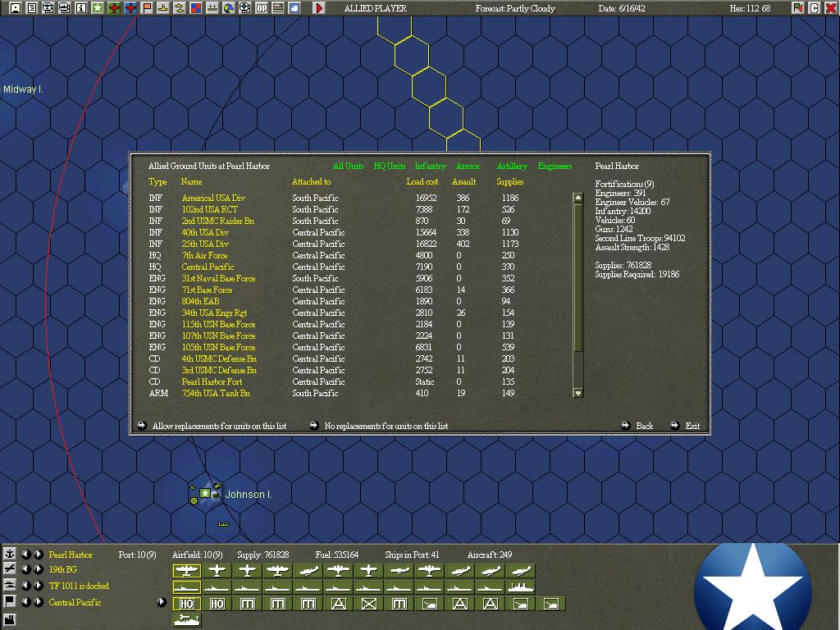The width and height of the screenshot is (840, 630).
Task: Click the C icon at top right
Action: click(x=814, y=8)
